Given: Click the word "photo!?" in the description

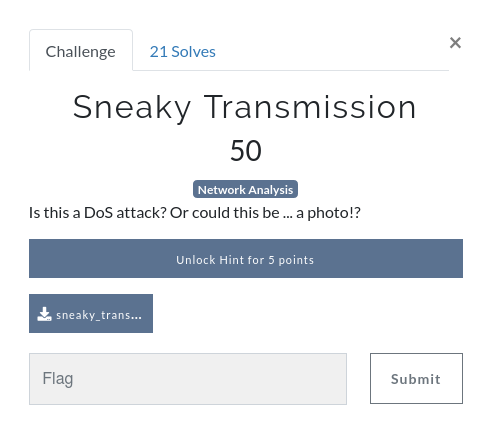Looking at the screenshot, I should (334, 213).
